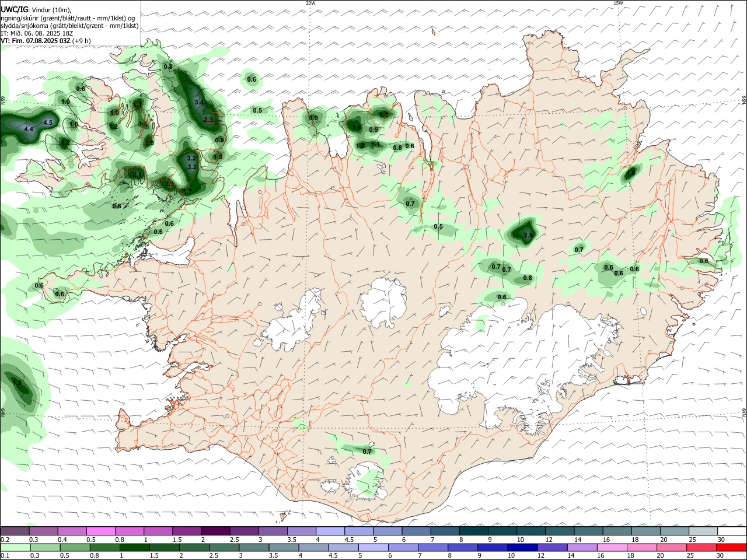Click the dusky plum 0.2 swatch in upper legend row
Screen dimensions: 747x560
(x=15, y=531)
